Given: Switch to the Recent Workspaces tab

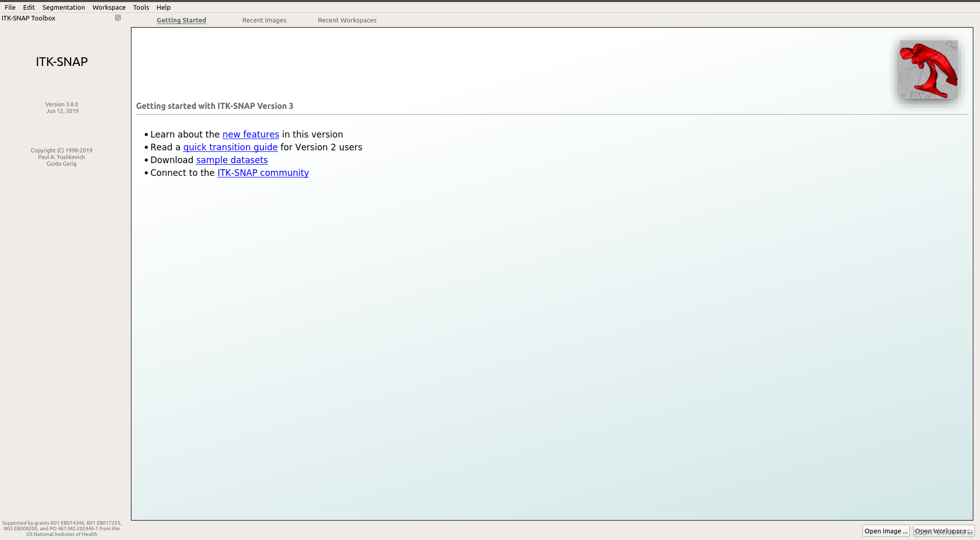Looking at the screenshot, I should (347, 20).
